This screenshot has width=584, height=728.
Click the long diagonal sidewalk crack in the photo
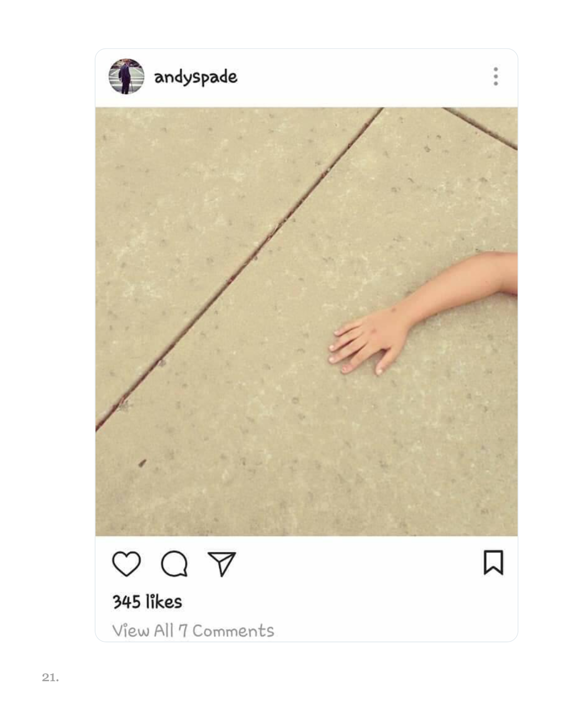pyautogui.click(x=239, y=269)
